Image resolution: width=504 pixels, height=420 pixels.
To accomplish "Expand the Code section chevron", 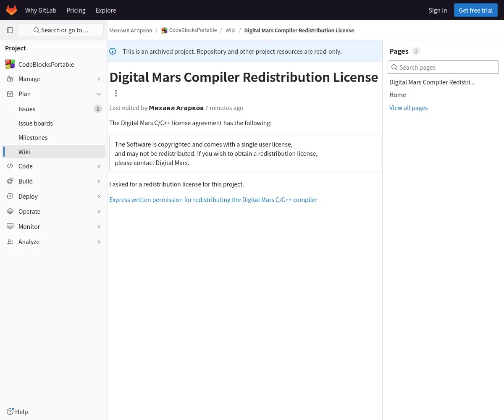I will [x=99, y=166].
